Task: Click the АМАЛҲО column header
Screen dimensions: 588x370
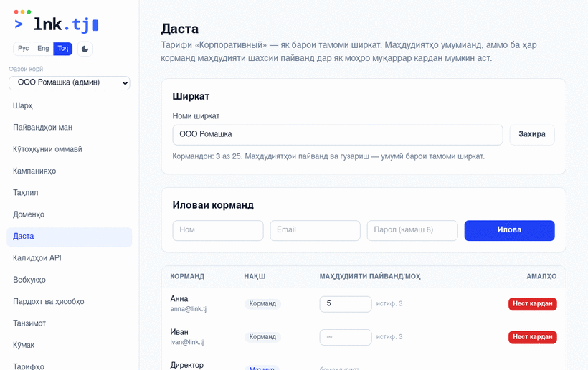Action: [541, 276]
